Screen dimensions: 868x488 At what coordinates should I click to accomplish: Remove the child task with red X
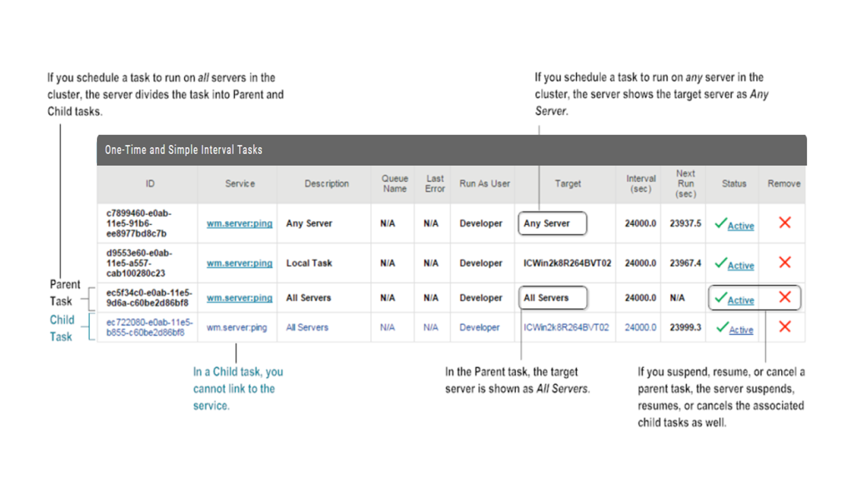pos(785,327)
